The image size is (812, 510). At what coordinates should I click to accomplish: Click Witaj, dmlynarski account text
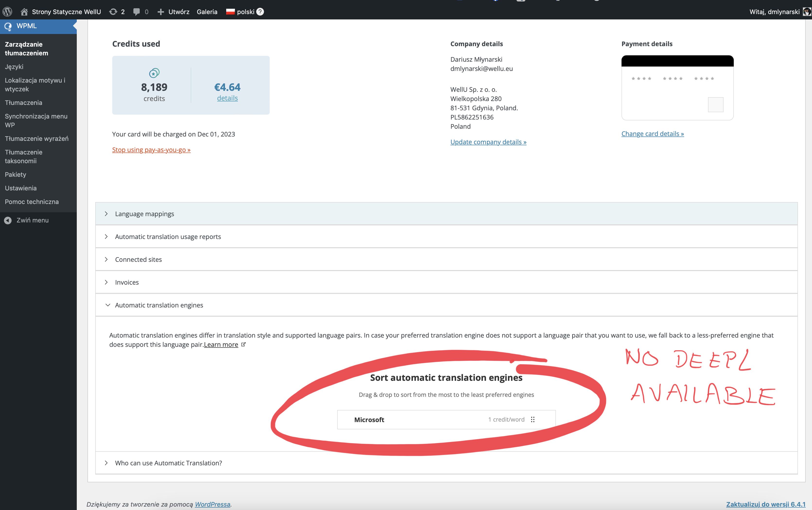(774, 12)
